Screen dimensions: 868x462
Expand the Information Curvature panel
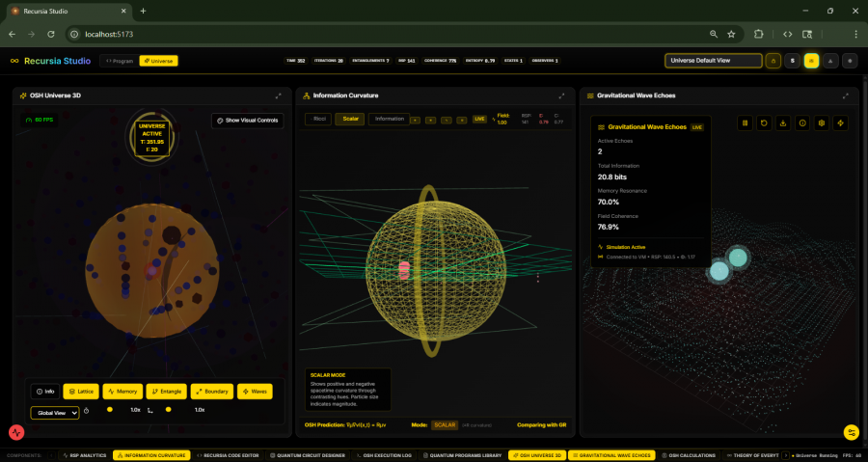tap(562, 95)
